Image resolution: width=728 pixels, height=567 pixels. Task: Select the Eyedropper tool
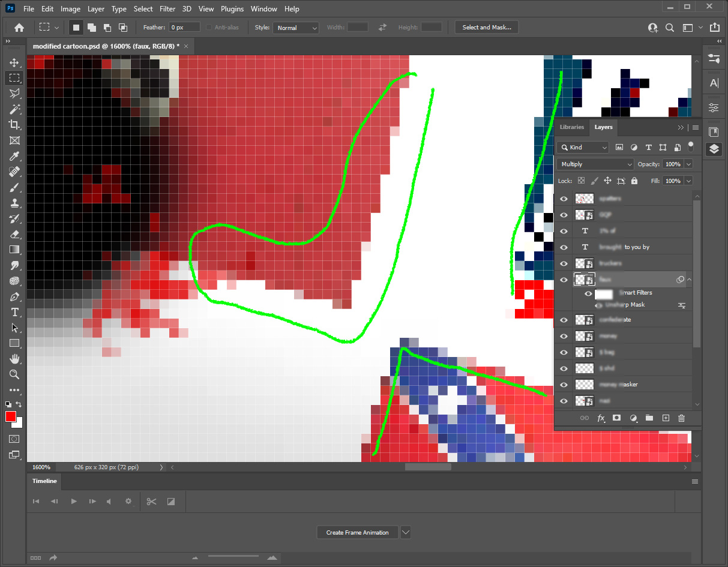pyautogui.click(x=14, y=156)
